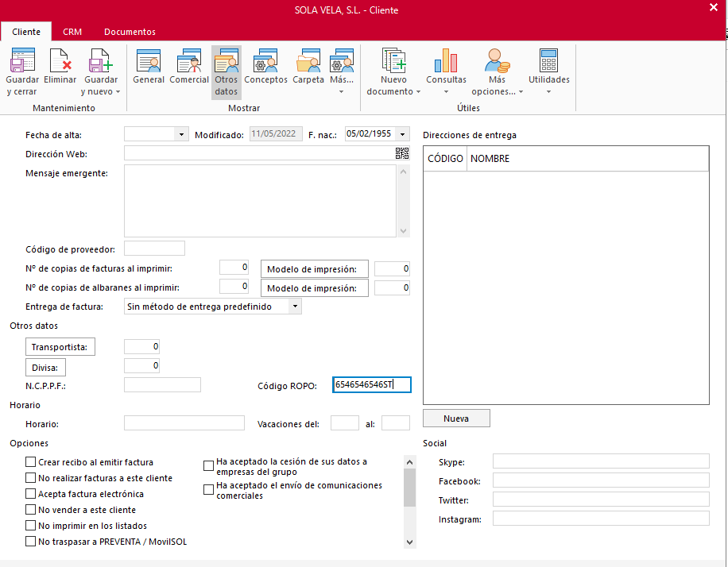Switch to the CRM tab
This screenshot has height=567, width=728.
[72, 32]
